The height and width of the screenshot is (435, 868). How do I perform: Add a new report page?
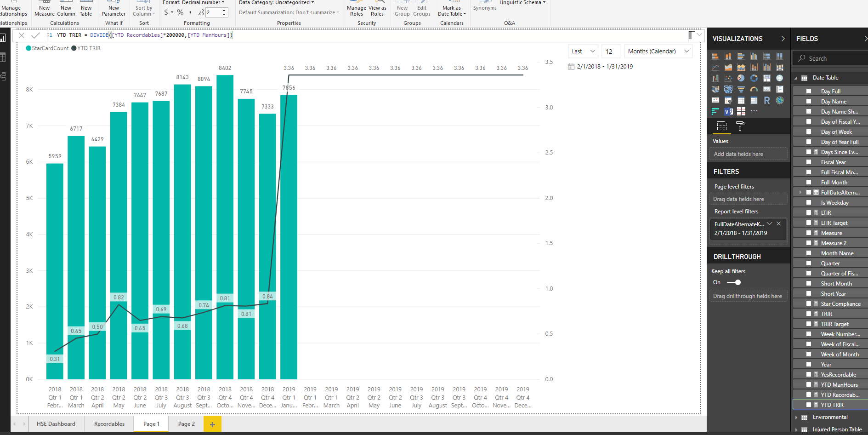212,424
